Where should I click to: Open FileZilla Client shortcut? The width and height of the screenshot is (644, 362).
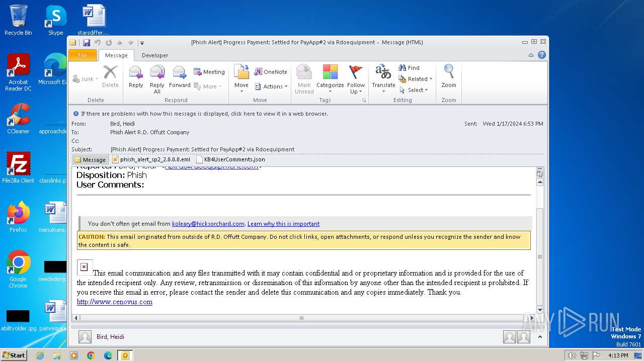18,167
